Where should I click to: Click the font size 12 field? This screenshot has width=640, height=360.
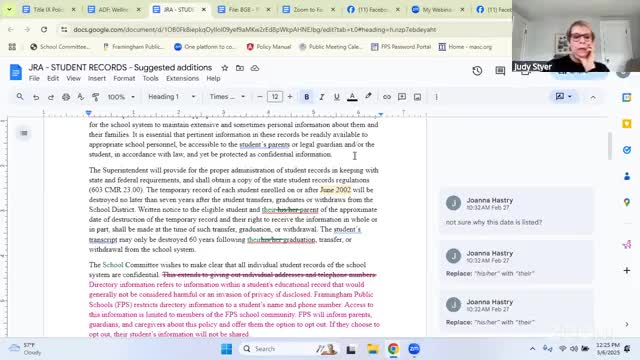[275, 97]
